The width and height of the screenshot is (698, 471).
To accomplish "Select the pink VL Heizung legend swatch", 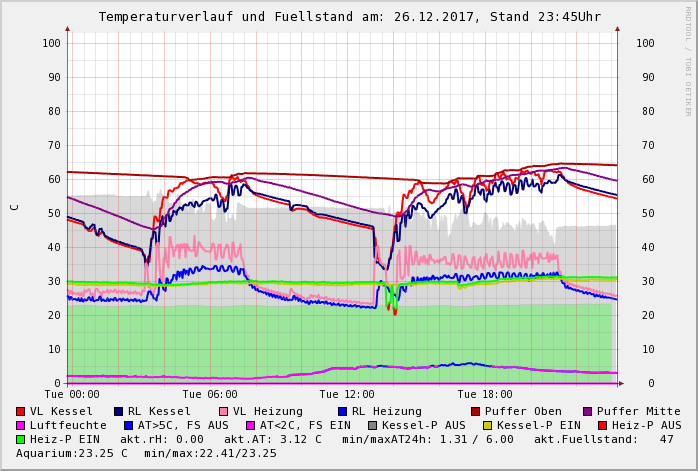I will (x=224, y=411).
